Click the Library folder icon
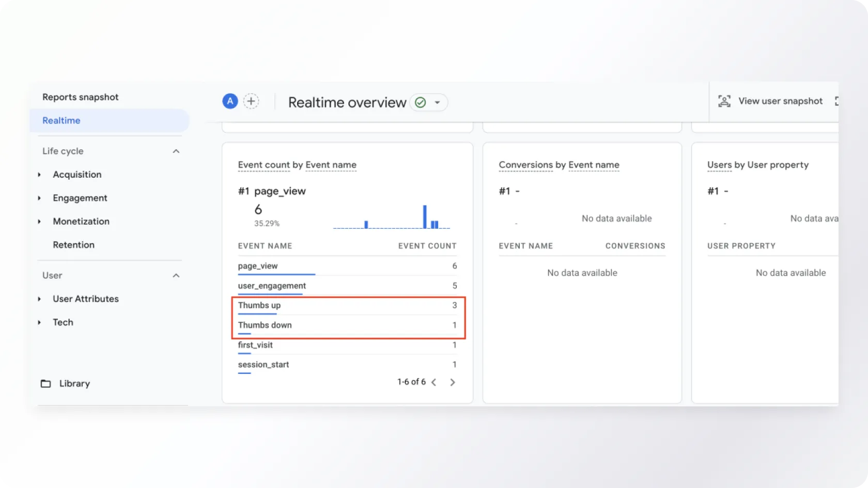868x488 pixels. click(46, 384)
